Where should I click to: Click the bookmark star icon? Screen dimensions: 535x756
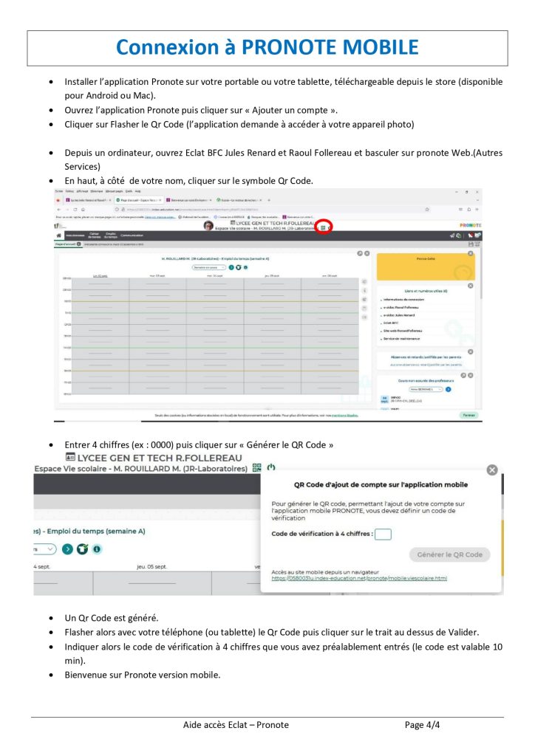tap(427, 209)
